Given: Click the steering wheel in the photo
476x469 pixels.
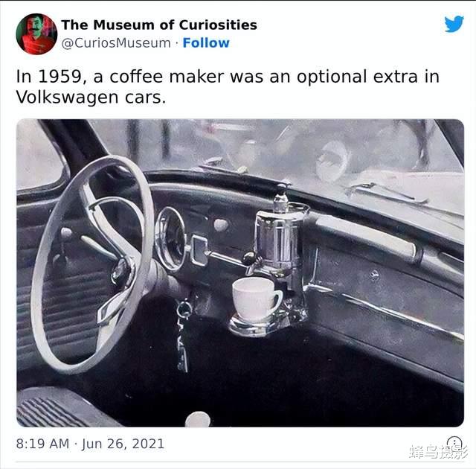Looking at the screenshot, I should pyautogui.click(x=92, y=264).
